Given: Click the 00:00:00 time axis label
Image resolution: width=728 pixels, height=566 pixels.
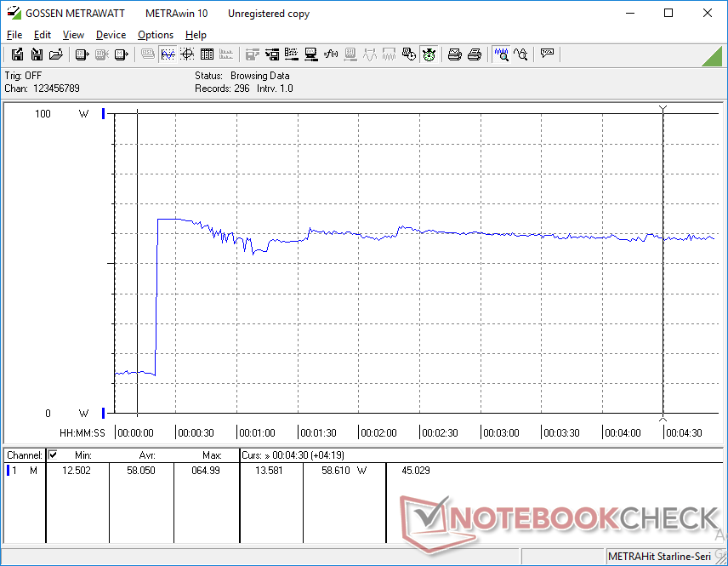Looking at the screenshot, I should [x=135, y=432].
